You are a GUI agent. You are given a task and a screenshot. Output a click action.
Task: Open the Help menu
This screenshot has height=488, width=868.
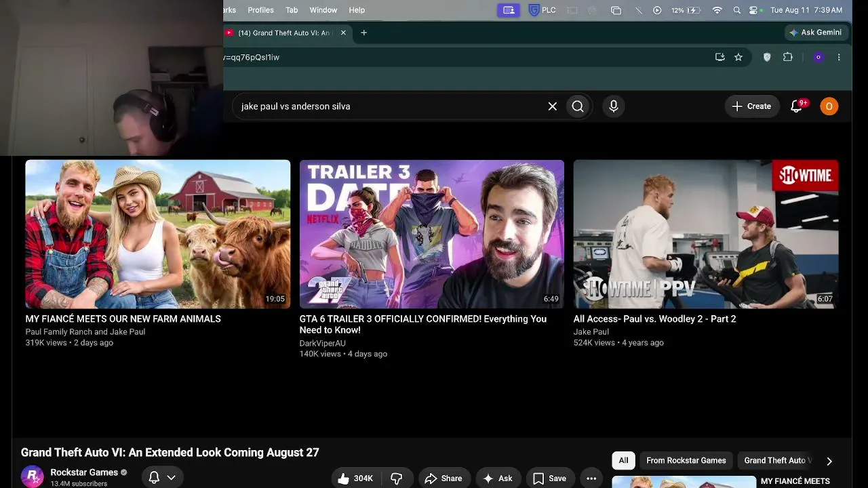point(357,10)
